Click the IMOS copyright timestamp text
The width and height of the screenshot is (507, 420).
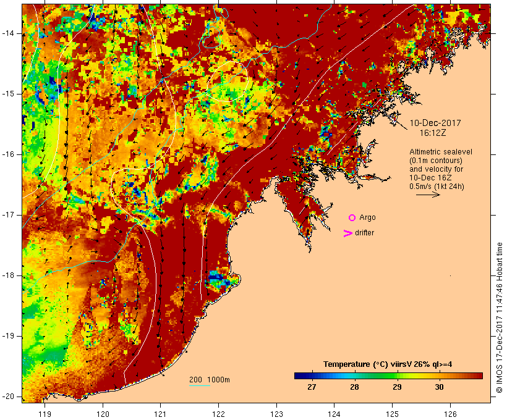(499, 318)
